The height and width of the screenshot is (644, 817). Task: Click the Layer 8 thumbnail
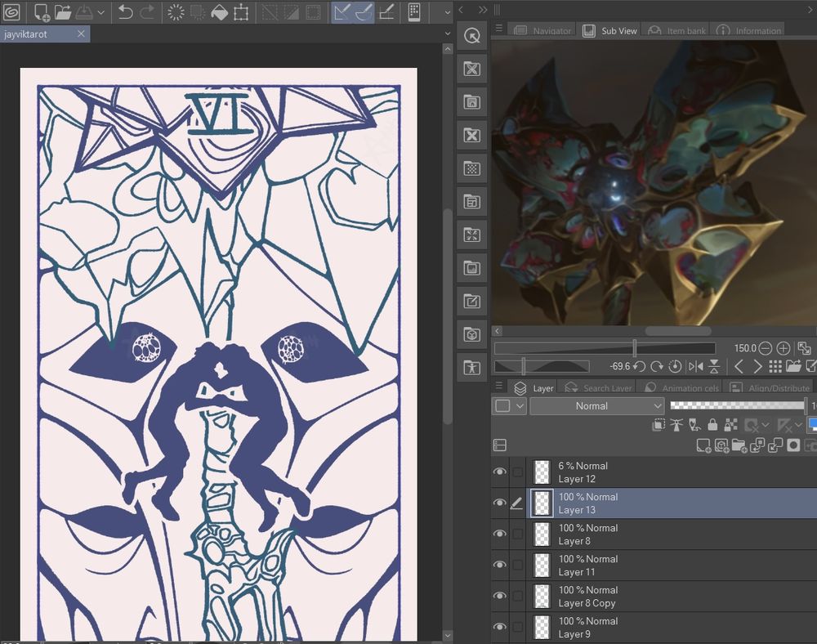pos(542,534)
